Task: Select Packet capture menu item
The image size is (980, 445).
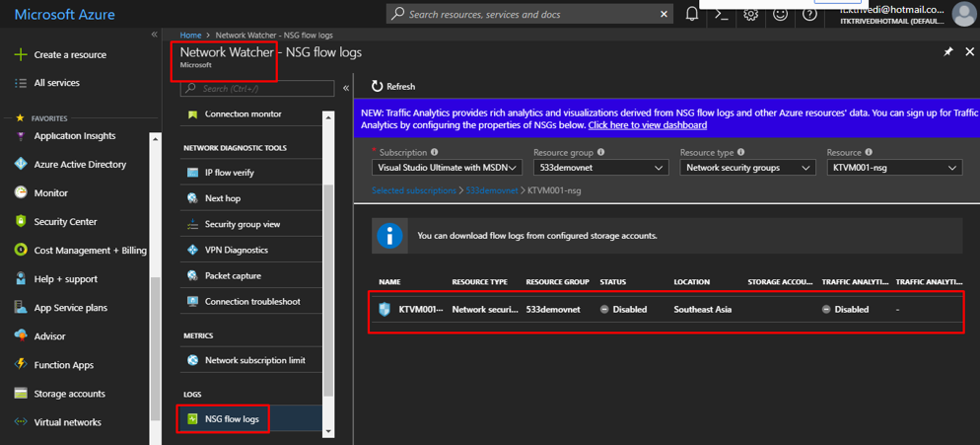Action: (233, 276)
